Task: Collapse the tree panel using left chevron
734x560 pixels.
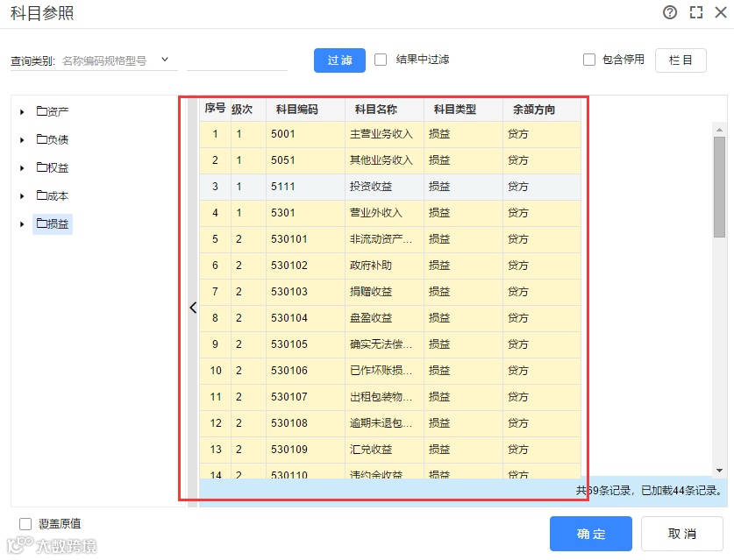Action: tap(193, 308)
